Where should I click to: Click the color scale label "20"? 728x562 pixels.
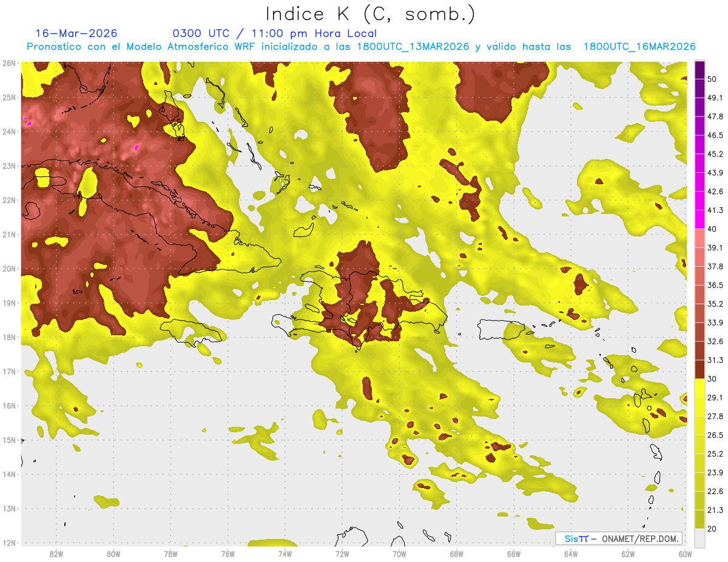pyautogui.click(x=712, y=529)
